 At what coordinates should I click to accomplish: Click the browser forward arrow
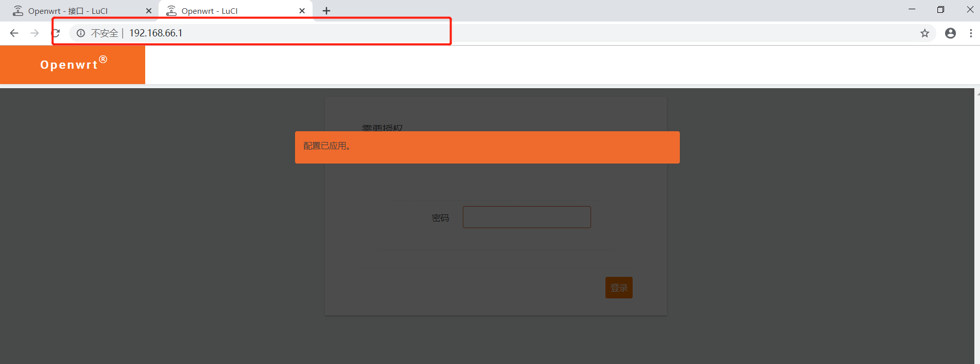click(x=35, y=33)
